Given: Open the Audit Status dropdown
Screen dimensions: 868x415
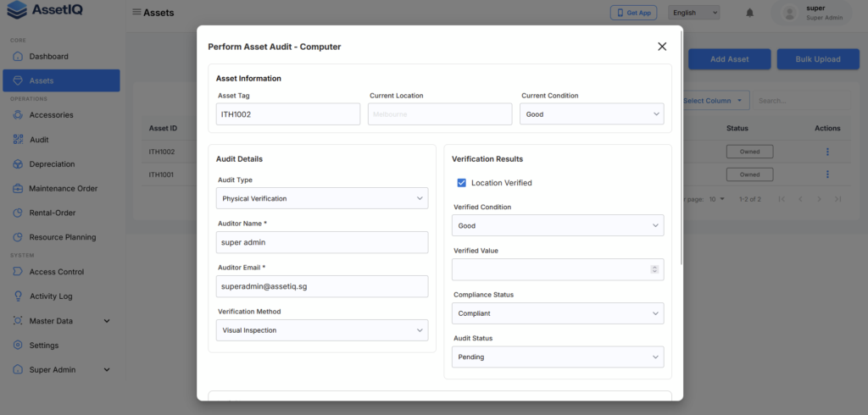Looking at the screenshot, I should tap(558, 357).
